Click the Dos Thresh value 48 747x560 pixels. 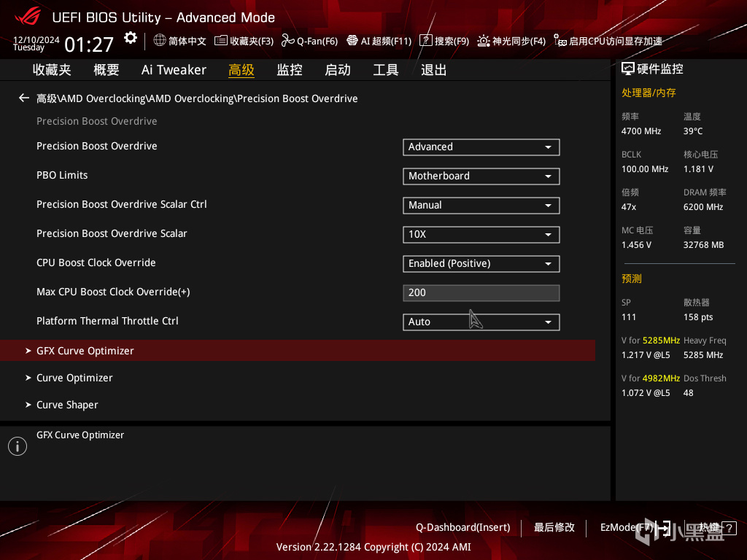pos(689,393)
